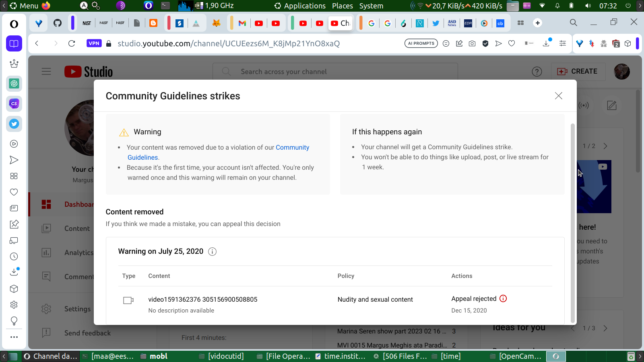This screenshot has width=644, height=362.
Task: Open the YouTube Studio hamburger menu
Action: point(46,72)
